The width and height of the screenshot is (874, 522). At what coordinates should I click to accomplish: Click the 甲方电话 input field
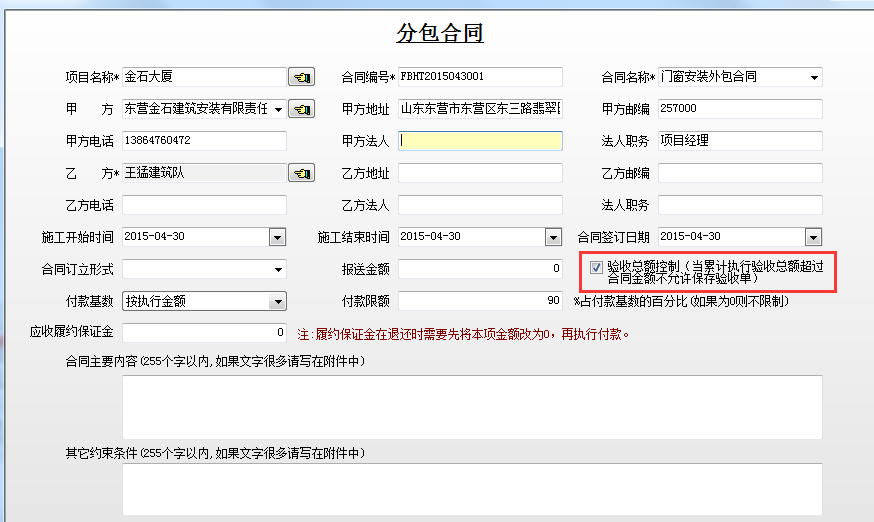204,141
